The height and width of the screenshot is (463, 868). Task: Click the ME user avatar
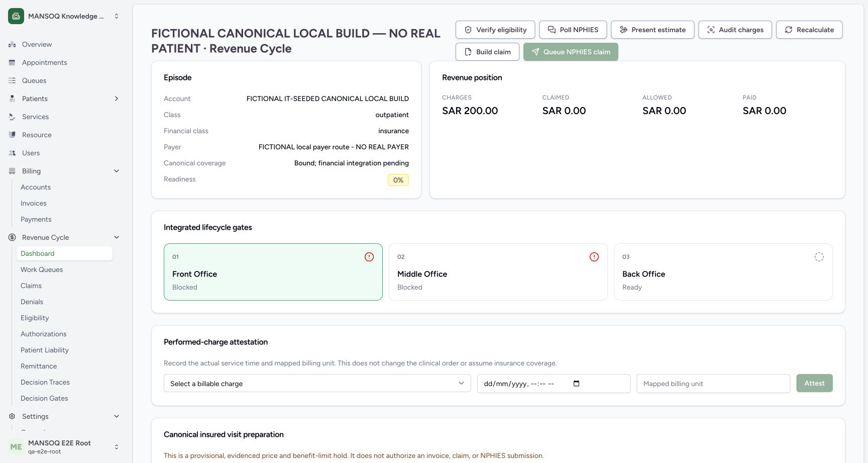coord(16,447)
